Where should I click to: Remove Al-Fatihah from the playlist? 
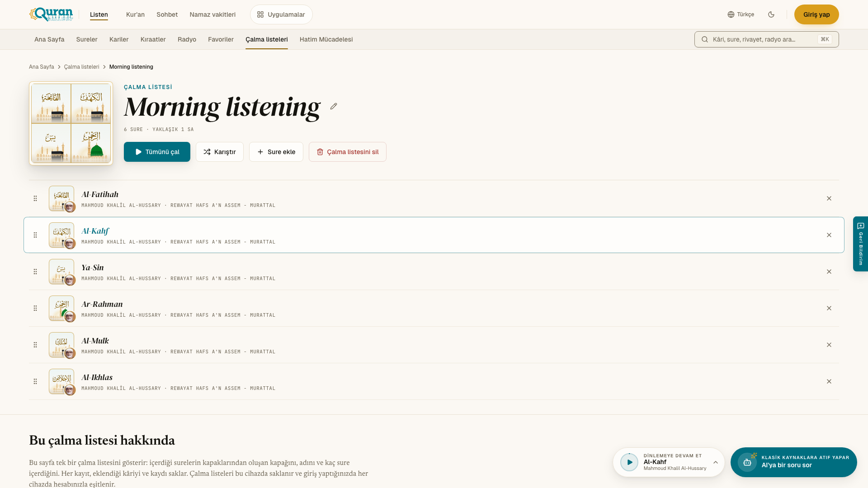(x=829, y=198)
